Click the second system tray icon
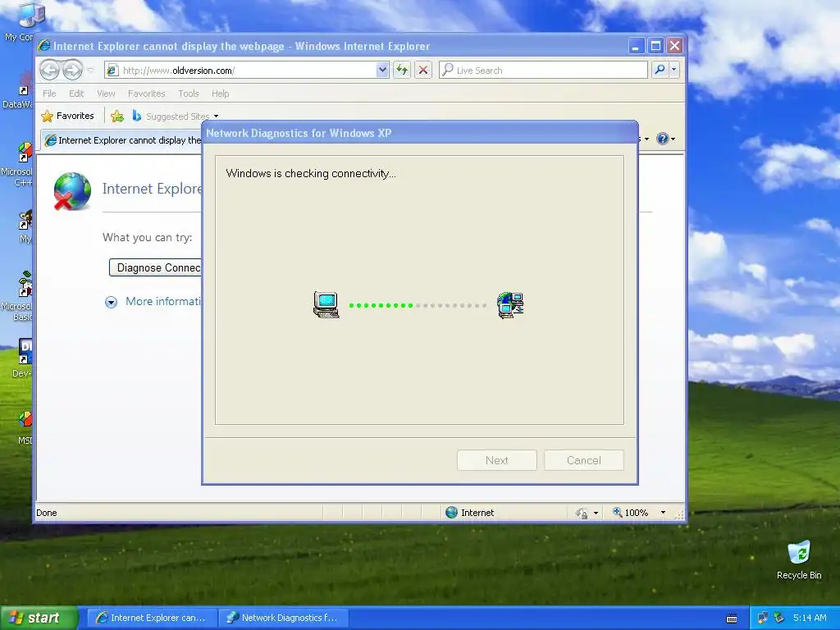 (779, 618)
